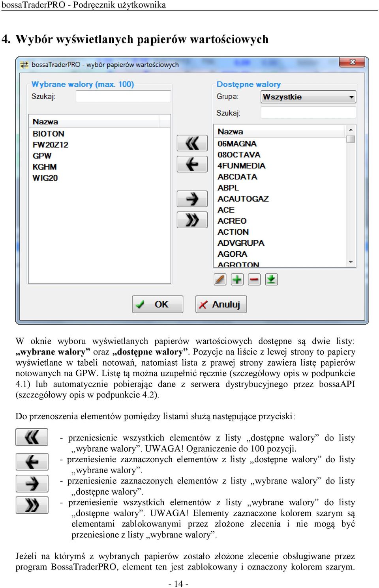Click the green plus add icon
Screen dimensions: 379x588
(237, 280)
